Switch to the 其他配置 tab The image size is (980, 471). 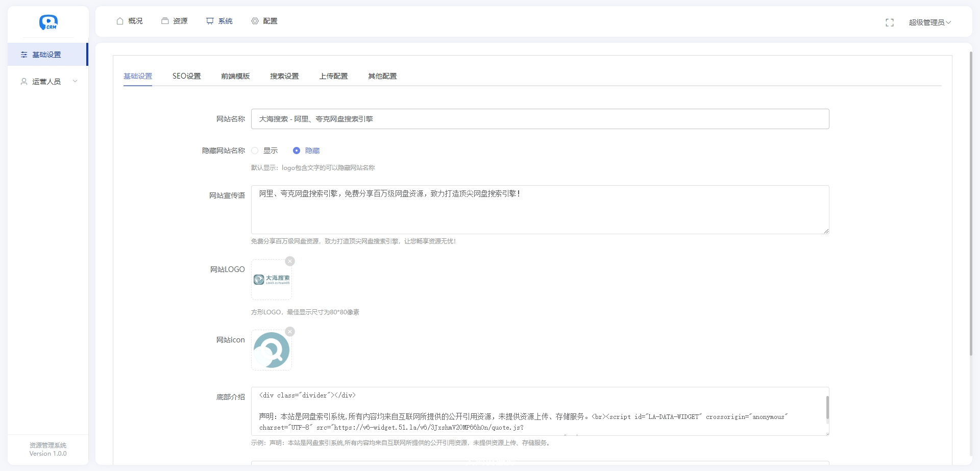382,76
